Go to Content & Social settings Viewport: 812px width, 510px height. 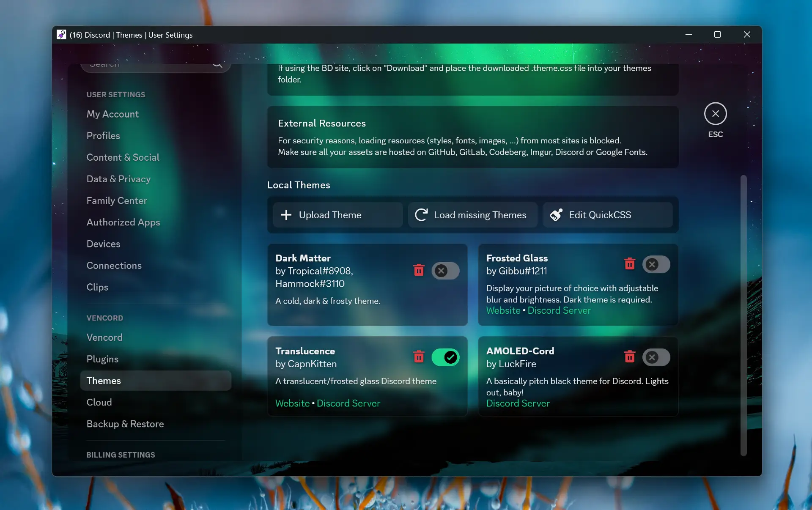(x=155, y=157)
